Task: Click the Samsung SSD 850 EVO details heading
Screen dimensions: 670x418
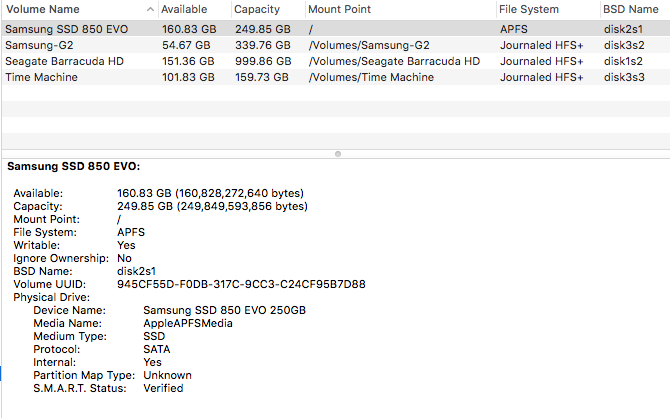Action: 73,166
